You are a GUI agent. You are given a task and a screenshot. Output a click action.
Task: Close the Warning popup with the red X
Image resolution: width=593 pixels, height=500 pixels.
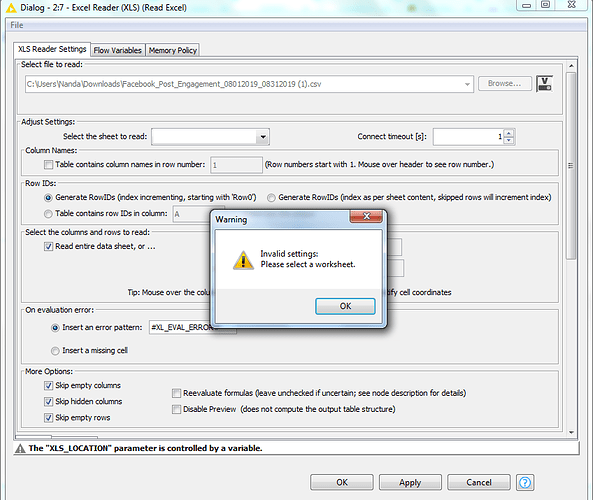pyautogui.click(x=366, y=216)
